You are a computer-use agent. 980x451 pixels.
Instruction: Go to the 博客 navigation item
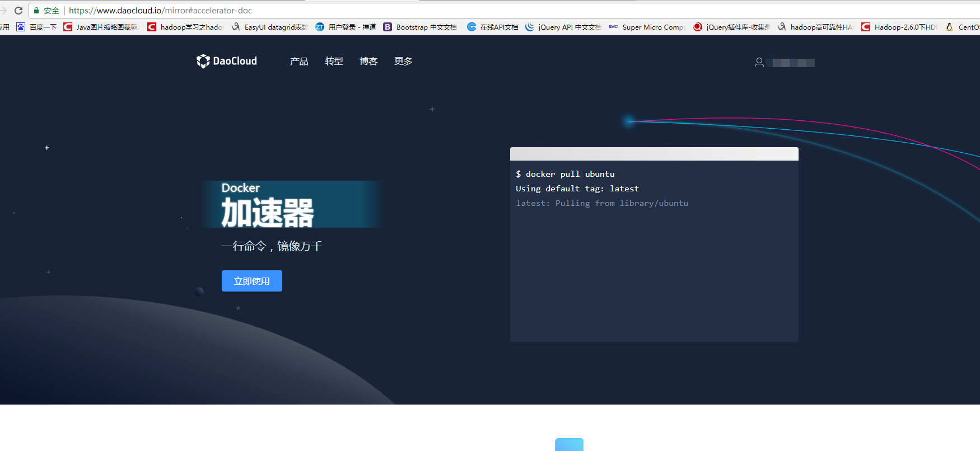[x=368, y=61]
